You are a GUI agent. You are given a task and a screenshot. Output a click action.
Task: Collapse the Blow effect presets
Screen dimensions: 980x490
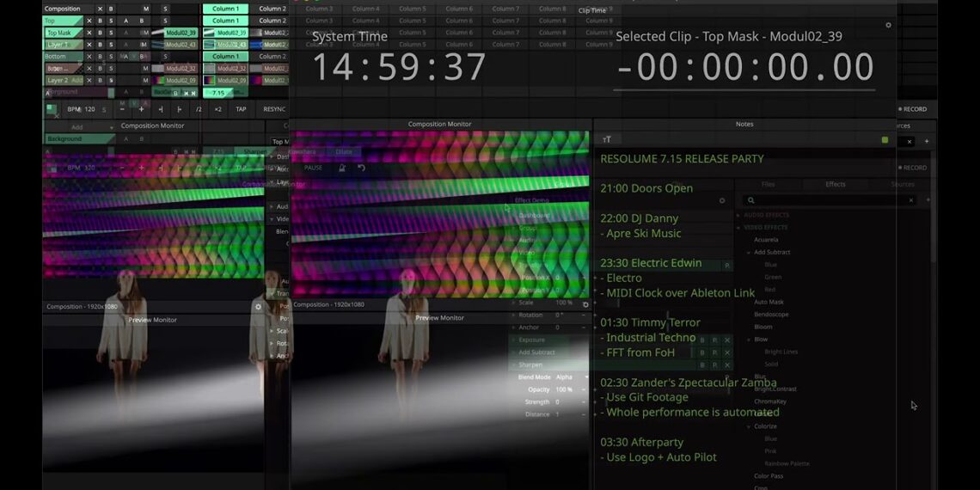749,340
